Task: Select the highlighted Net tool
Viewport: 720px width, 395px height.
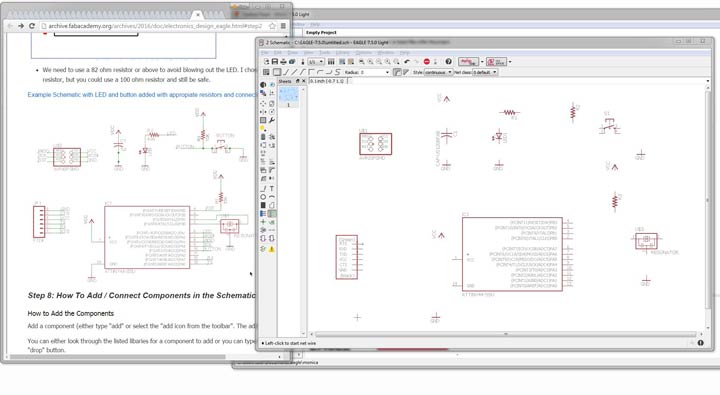Action: point(272,214)
